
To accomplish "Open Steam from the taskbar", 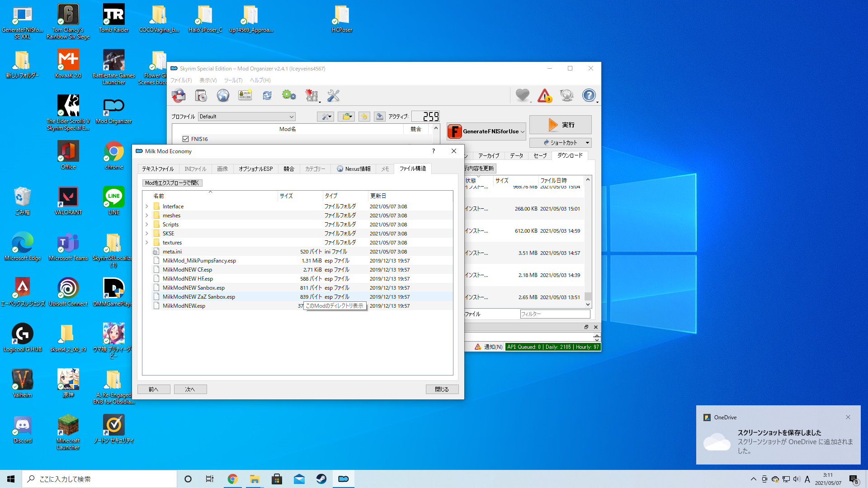I will click(x=321, y=479).
